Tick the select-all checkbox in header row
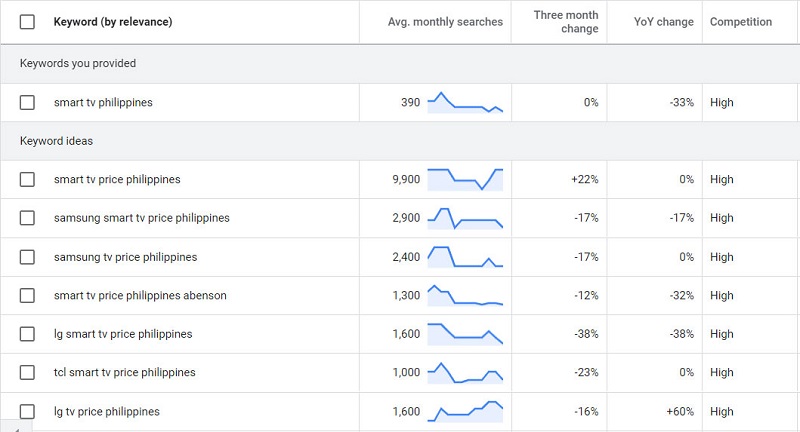The width and height of the screenshot is (800, 432). 27,22
